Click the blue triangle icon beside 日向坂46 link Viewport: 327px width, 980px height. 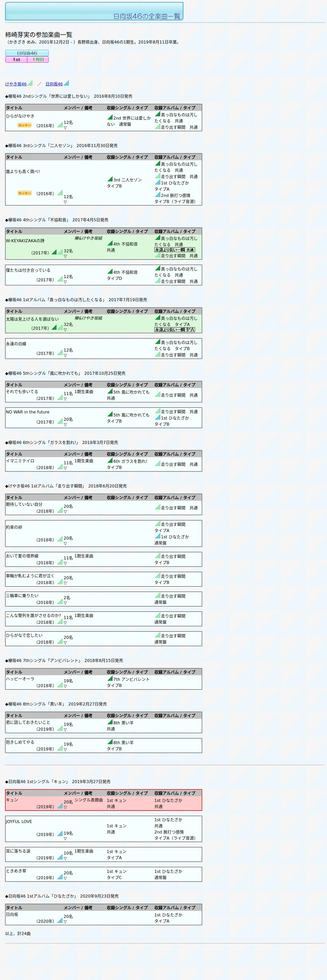[x=66, y=83]
